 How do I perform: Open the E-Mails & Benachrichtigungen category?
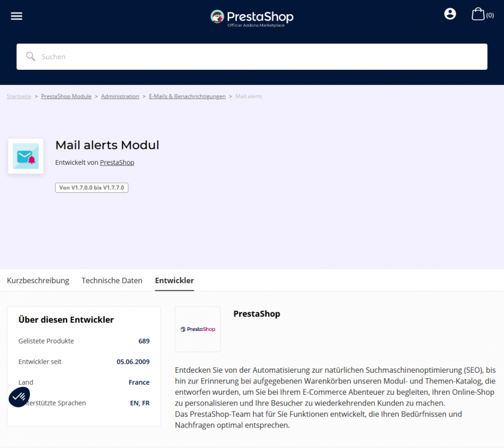(x=187, y=96)
